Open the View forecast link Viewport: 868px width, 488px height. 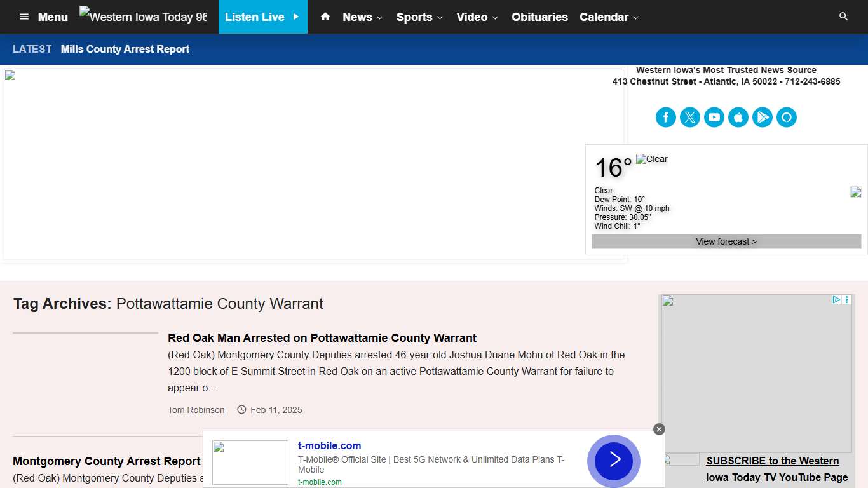coord(726,241)
